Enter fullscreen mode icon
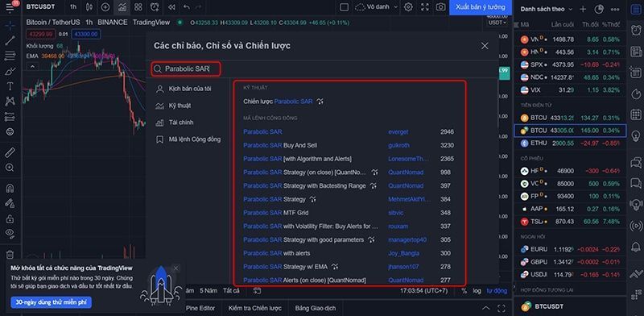This screenshot has height=316, width=644. click(x=425, y=7)
